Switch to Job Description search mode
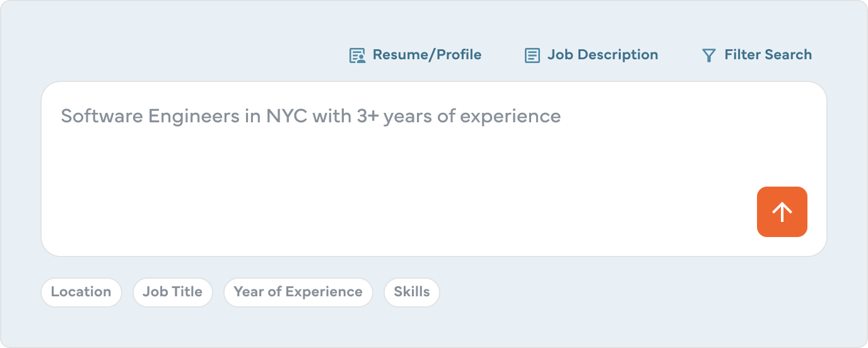The height and width of the screenshot is (348, 868). pos(591,55)
